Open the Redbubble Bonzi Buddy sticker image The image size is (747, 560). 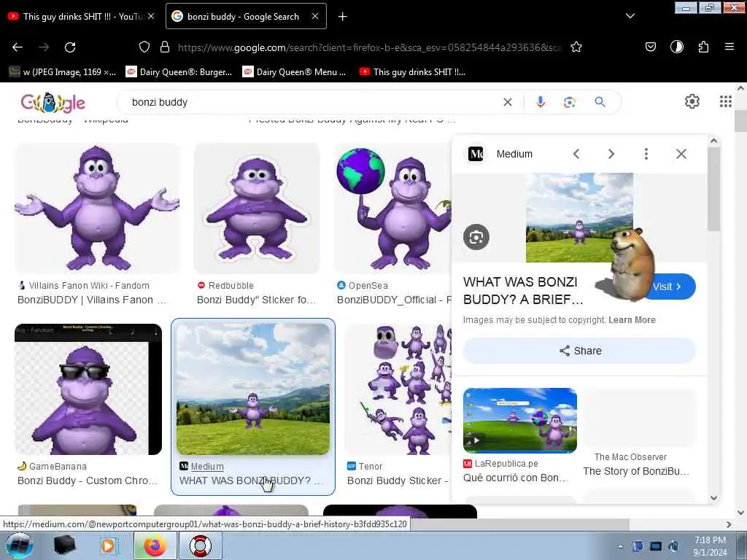257,208
